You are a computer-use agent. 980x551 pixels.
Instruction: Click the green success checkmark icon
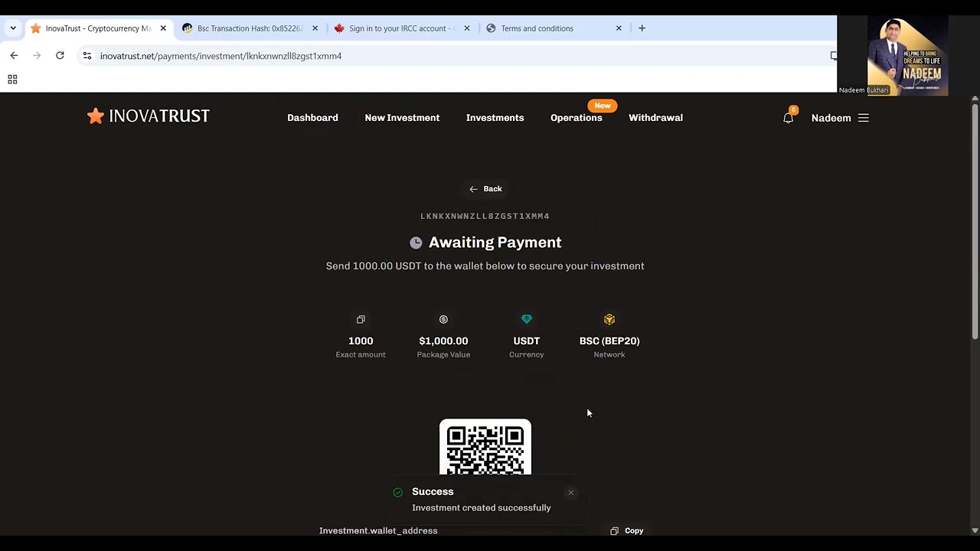397,492
